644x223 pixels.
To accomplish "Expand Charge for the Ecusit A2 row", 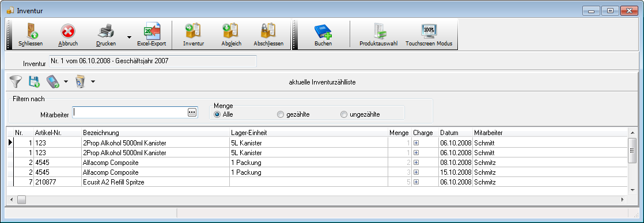I will click(x=416, y=182).
